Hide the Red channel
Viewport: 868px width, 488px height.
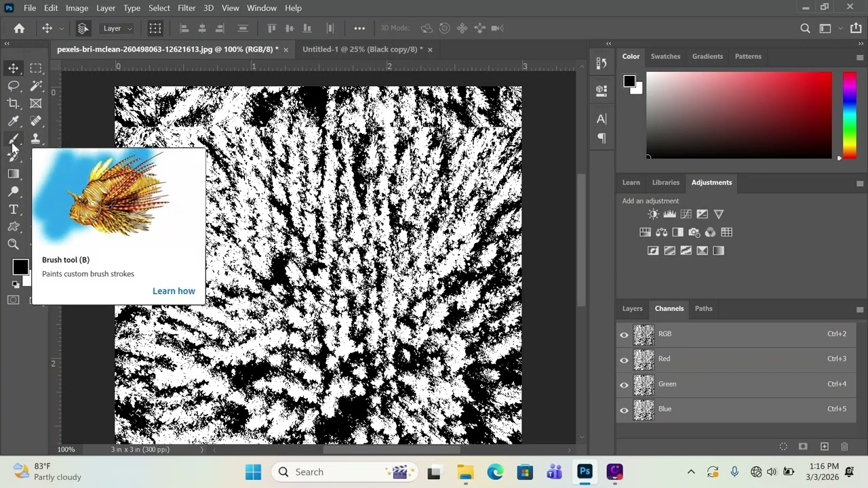click(624, 359)
